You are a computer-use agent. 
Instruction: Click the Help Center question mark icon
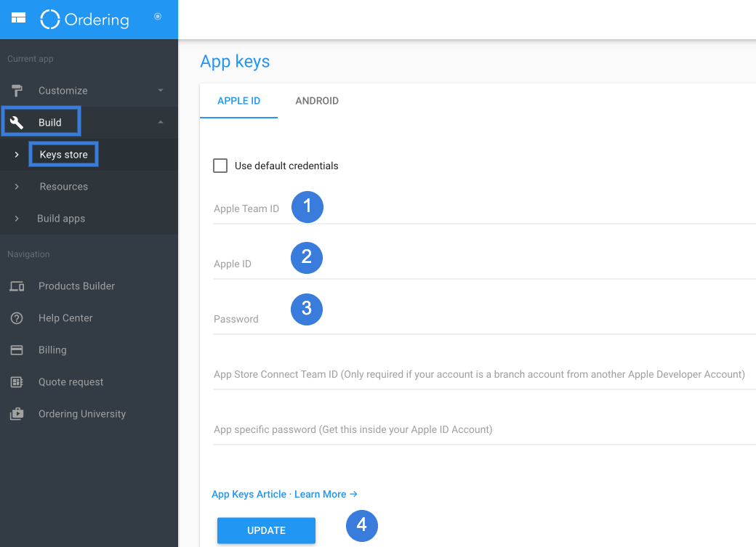(17, 318)
